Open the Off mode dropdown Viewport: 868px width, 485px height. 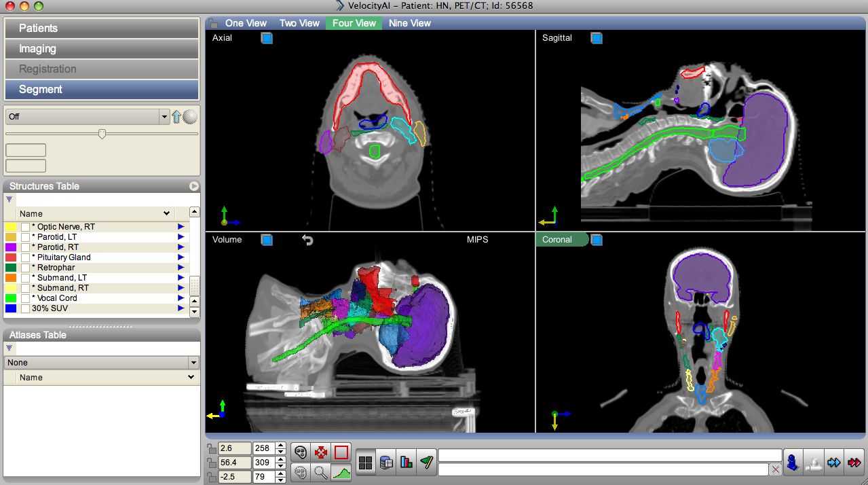coord(164,116)
